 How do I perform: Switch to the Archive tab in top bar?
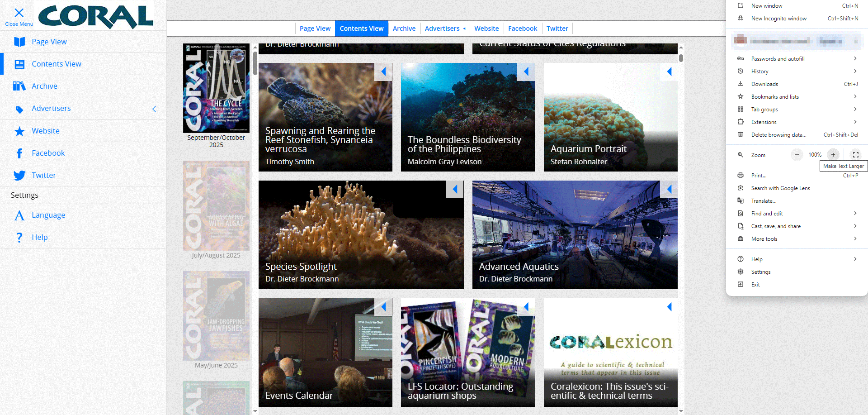[404, 29]
